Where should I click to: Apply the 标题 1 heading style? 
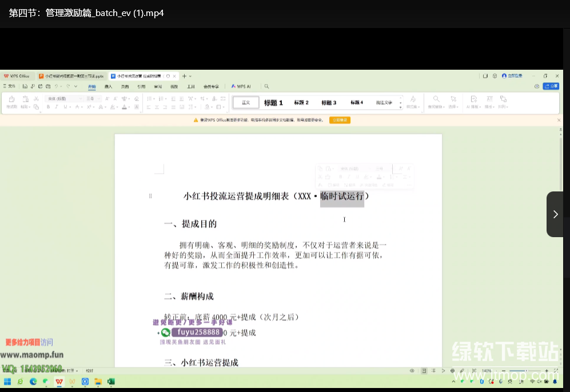pyautogui.click(x=273, y=102)
